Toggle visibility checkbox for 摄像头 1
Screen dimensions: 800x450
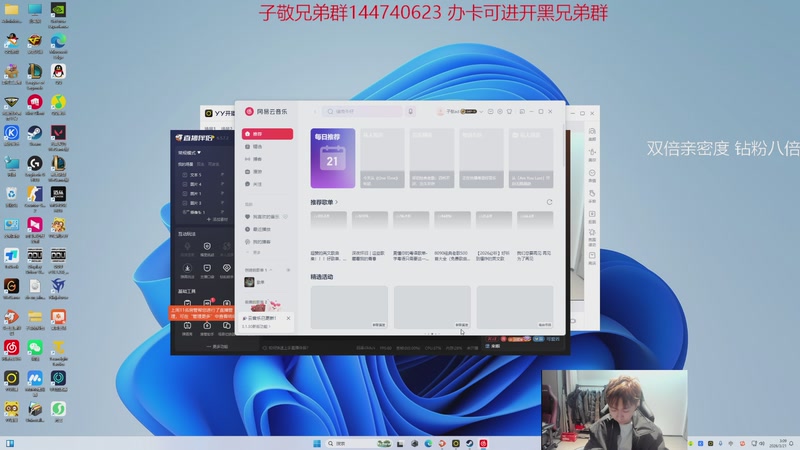(185, 212)
